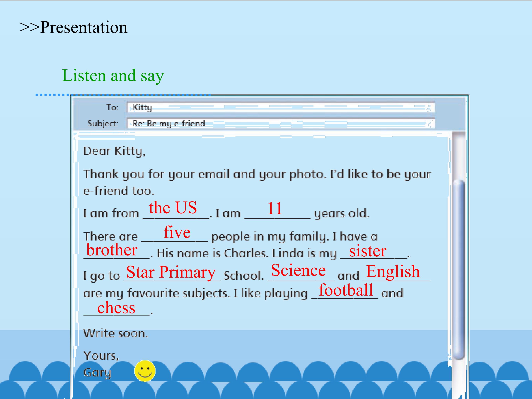Viewport: 532px width, 399px height.
Task: Click the red answer "11"
Action: (274, 208)
